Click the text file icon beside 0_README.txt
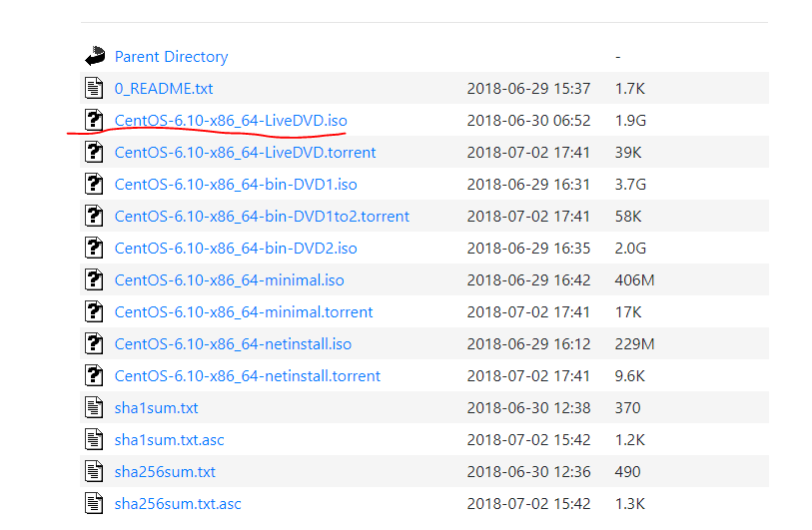This screenshot has height=530, width=812. [x=94, y=88]
